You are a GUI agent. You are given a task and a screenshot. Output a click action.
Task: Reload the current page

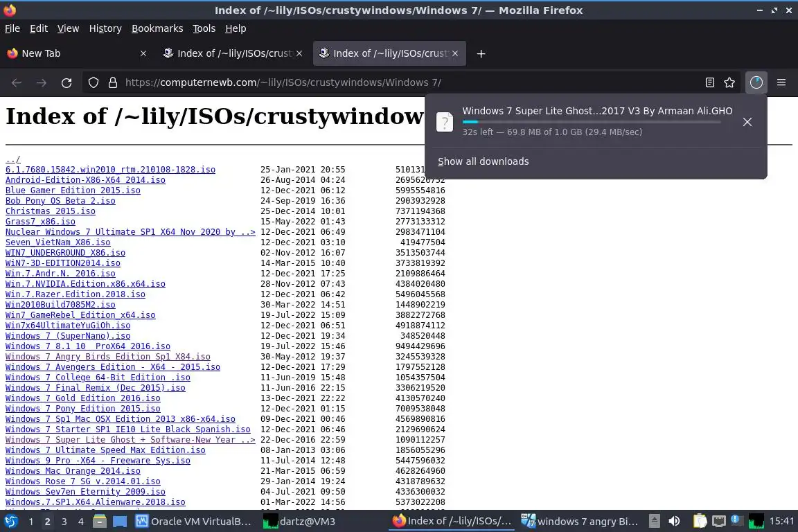click(x=66, y=82)
